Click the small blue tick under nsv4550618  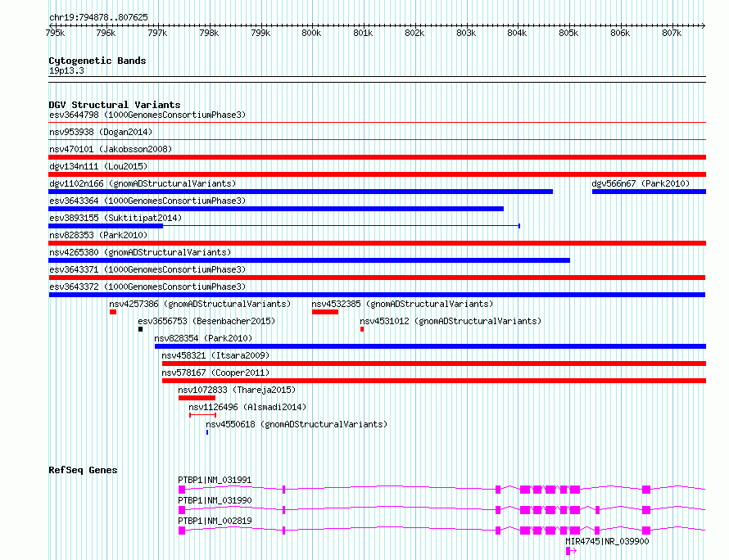coord(207,432)
